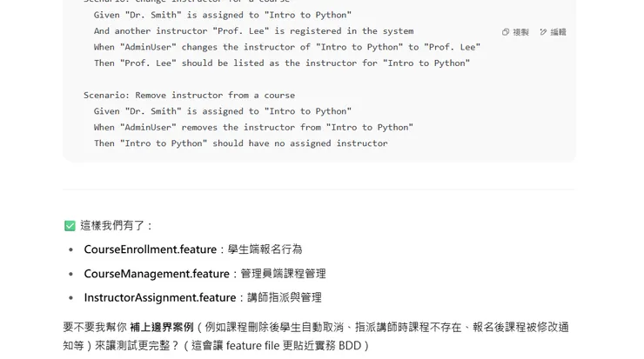Click the horizontal divider below the code block

[x=319, y=189]
